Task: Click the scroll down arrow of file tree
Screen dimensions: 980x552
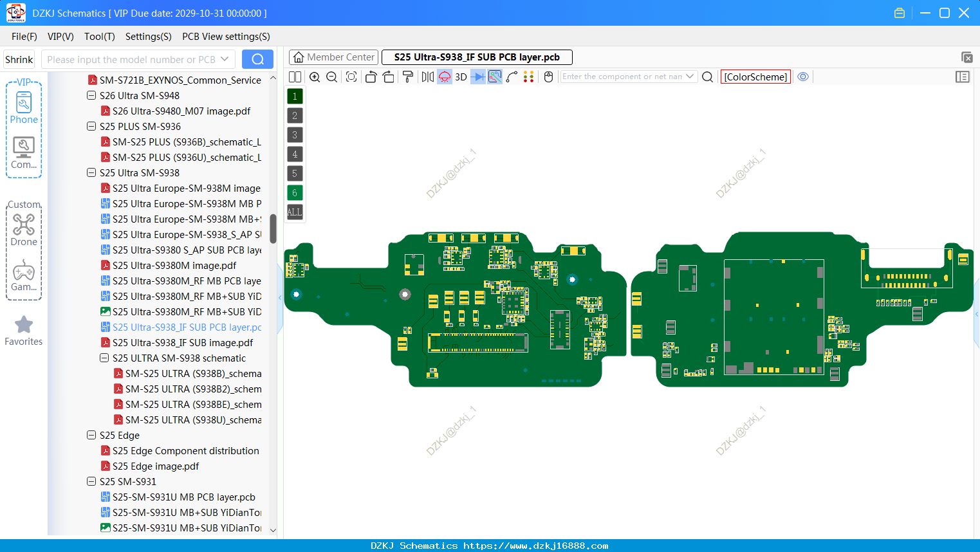Action: coord(273,530)
